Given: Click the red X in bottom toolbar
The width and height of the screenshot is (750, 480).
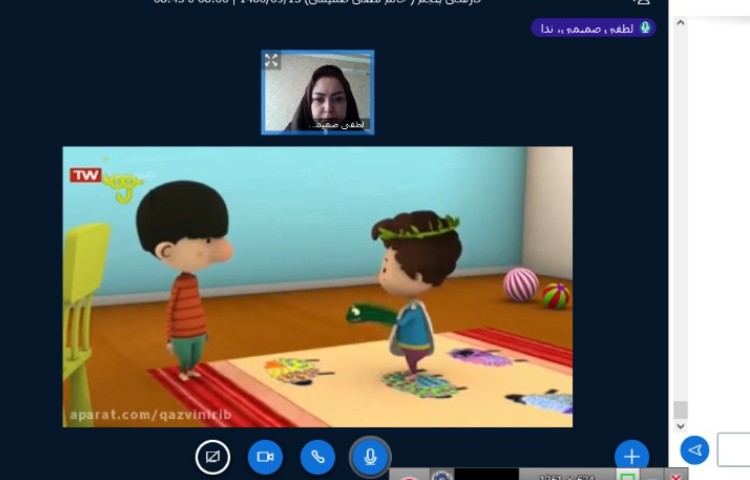Looking at the screenshot, I should [x=677, y=475].
